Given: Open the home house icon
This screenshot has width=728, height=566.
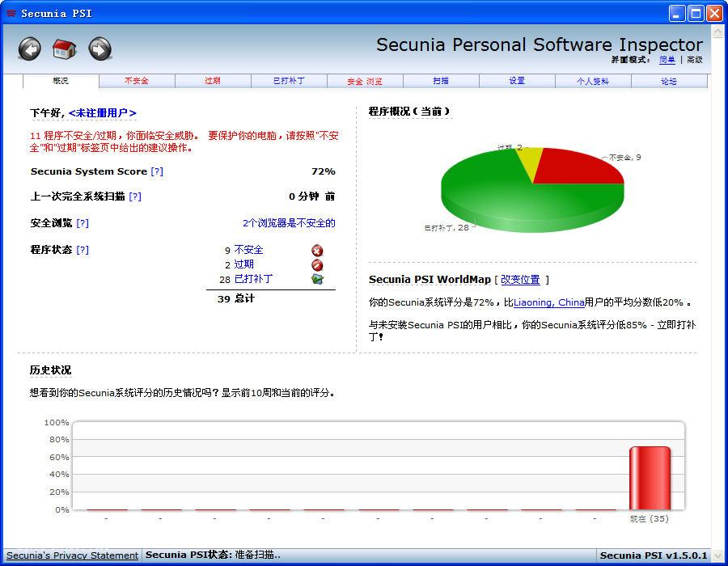Looking at the screenshot, I should (64, 49).
